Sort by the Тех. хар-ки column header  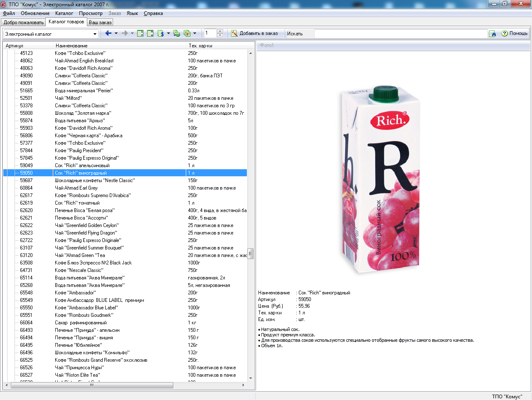click(x=217, y=46)
